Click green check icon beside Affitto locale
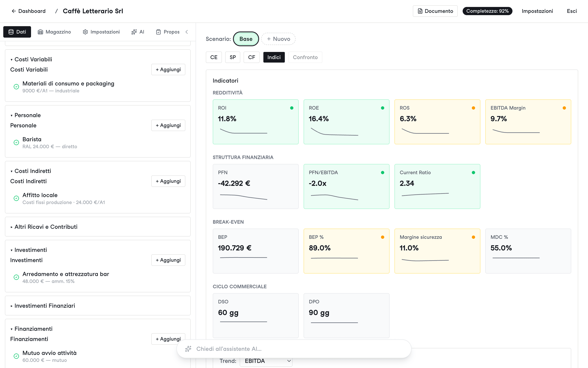This screenshot has width=588, height=368. tap(16, 198)
